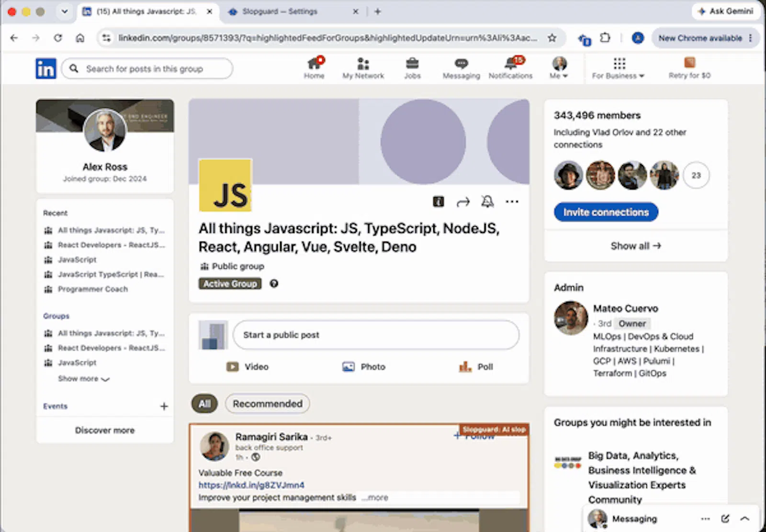Go to the browser home page
766x532 pixels.
point(80,38)
